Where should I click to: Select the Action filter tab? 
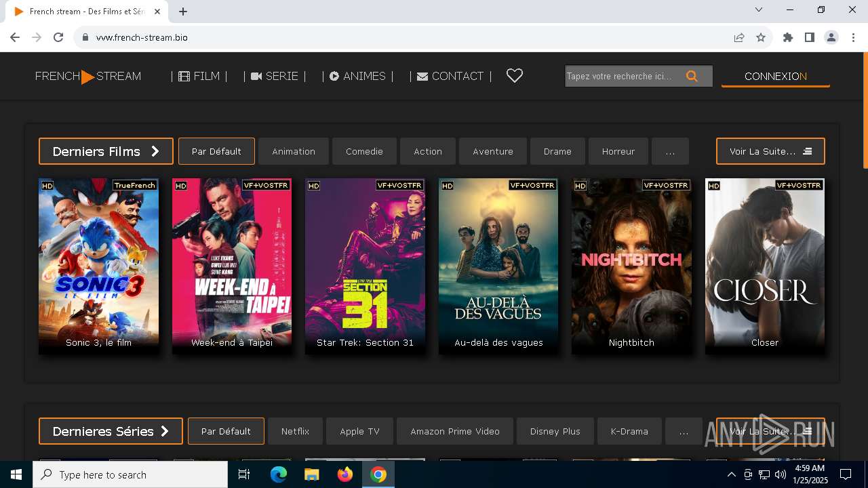[x=428, y=151]
